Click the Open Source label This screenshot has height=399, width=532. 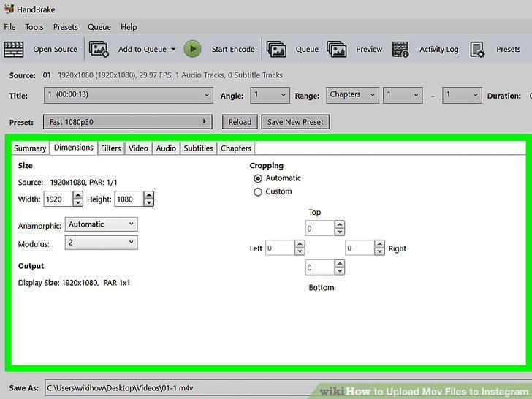[55, 49]
